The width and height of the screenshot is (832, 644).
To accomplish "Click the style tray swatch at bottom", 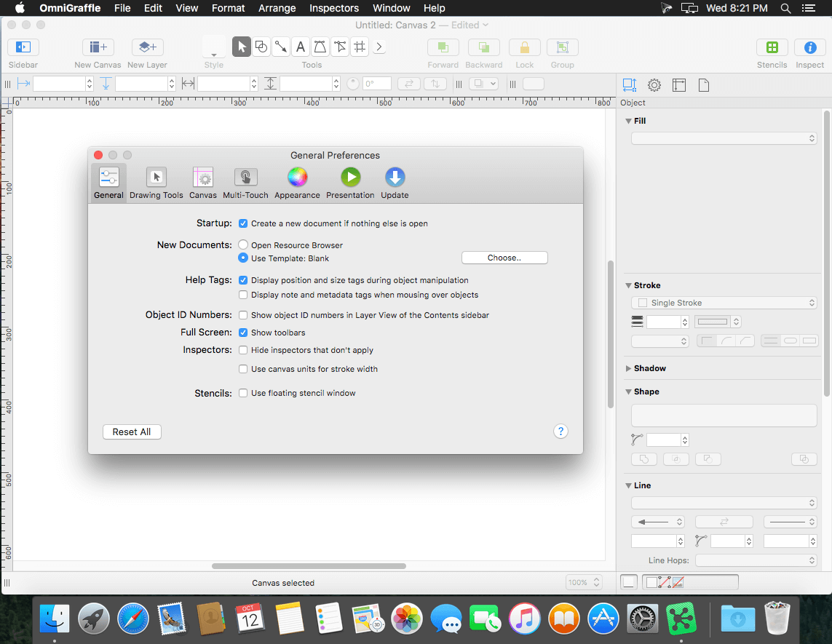I will [x=628, y=582].
